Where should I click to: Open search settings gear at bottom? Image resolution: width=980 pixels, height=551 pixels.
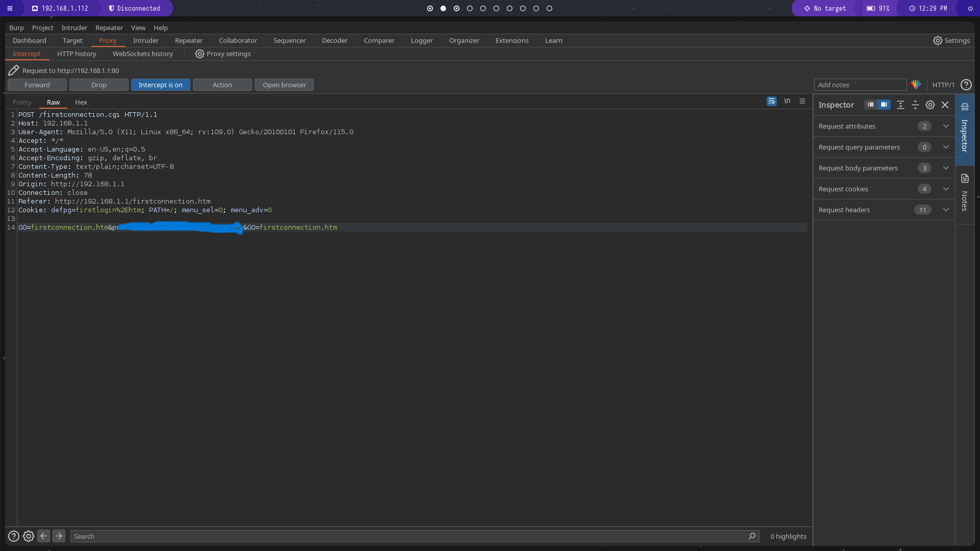click(29, 536)
